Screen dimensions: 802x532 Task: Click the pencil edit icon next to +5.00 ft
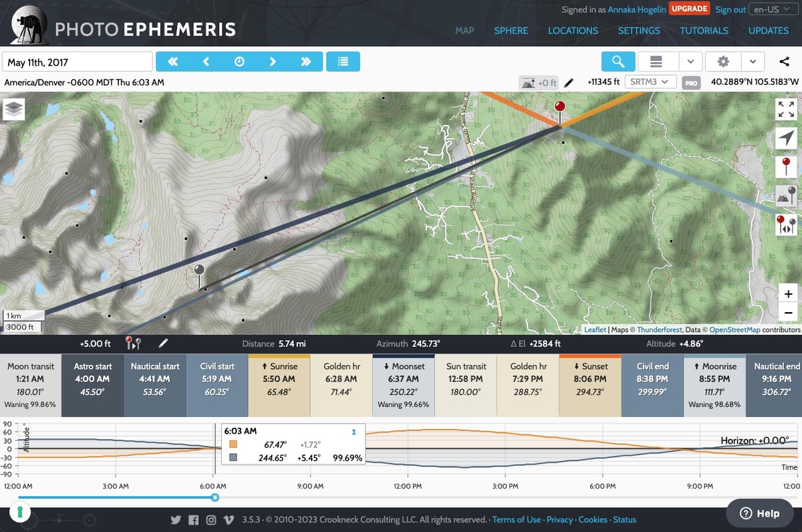point(162,344)
